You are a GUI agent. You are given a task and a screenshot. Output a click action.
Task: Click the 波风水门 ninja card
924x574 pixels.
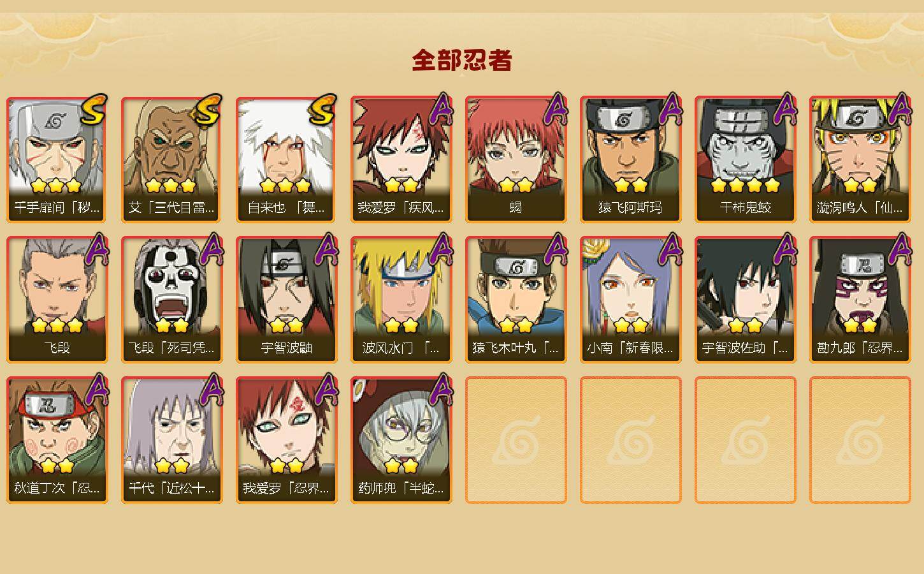click(x=401, y=300)
